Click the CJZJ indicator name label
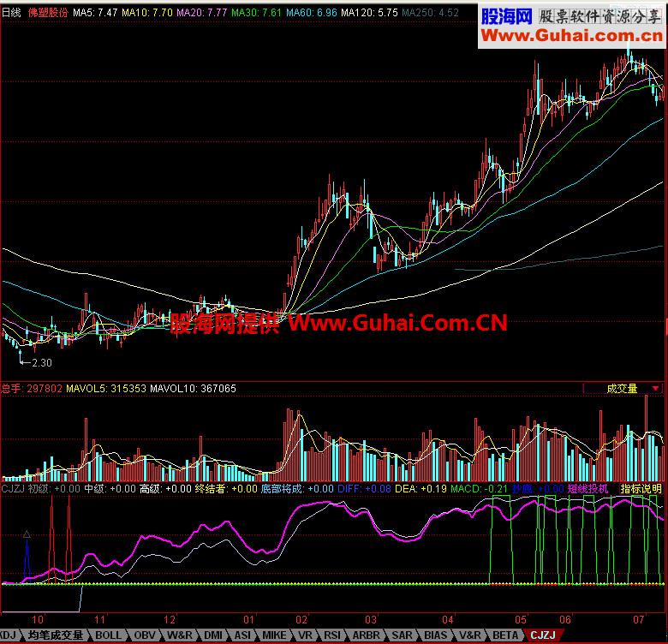This screenshot has width=668, height=644. coord(13,488)
